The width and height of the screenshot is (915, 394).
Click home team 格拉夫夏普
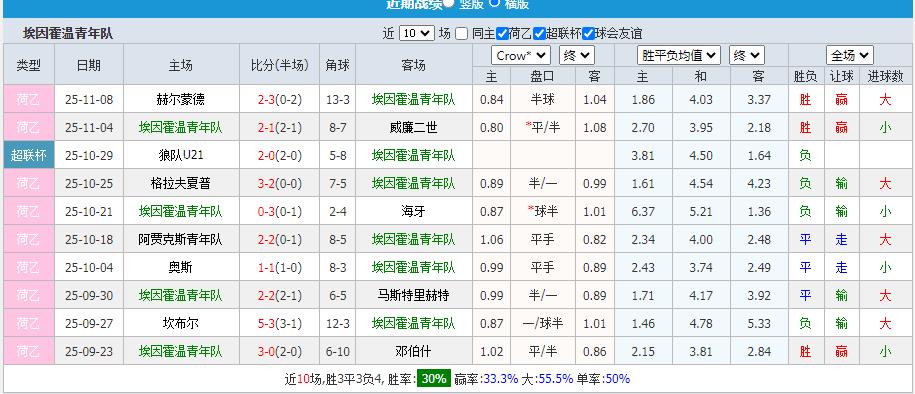[181, 183]
